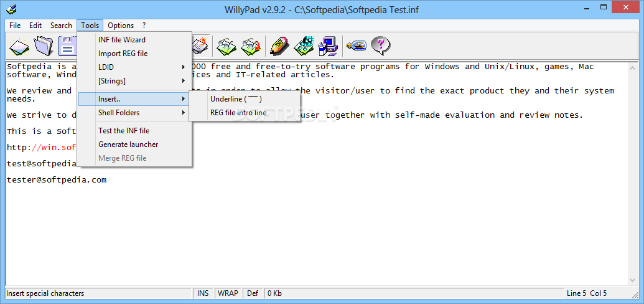Choose INF file Wizard from Tools menu

pyautogui.click(x=135, y=40)
